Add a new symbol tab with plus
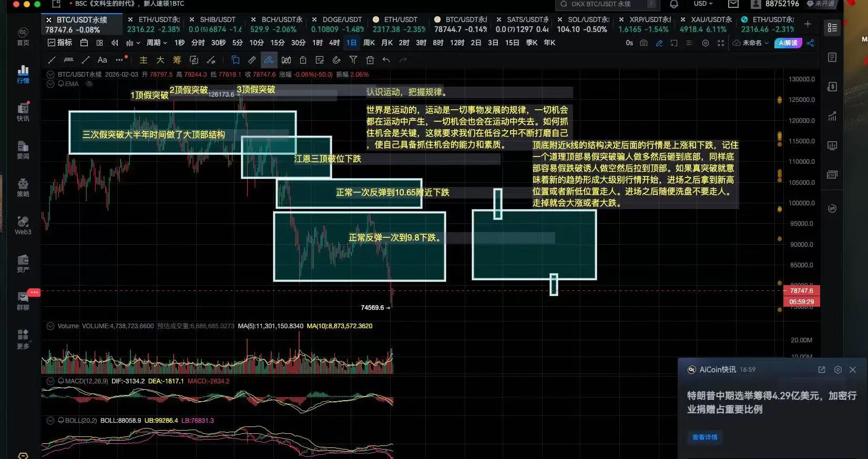This screenshot has width=868, height=459. coord(808,24)
